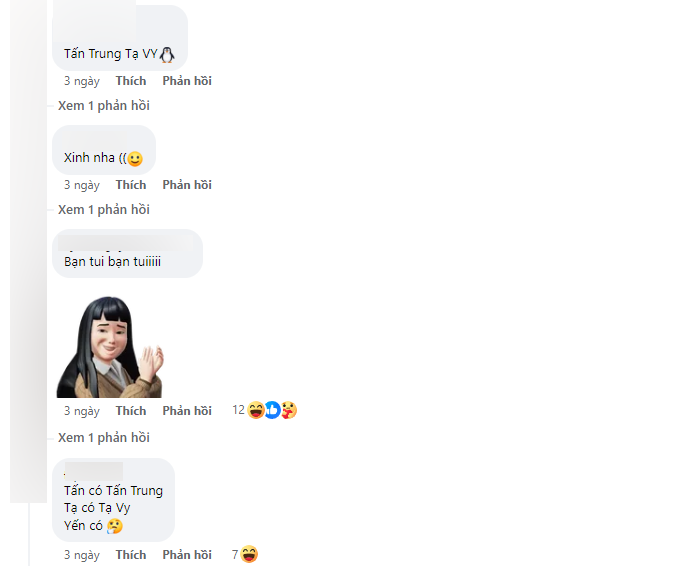Click the penguin emoji in the Tấn Trung Tạ VY comment
This screenshot has width=673, height=566.
[x=167, y=54]
